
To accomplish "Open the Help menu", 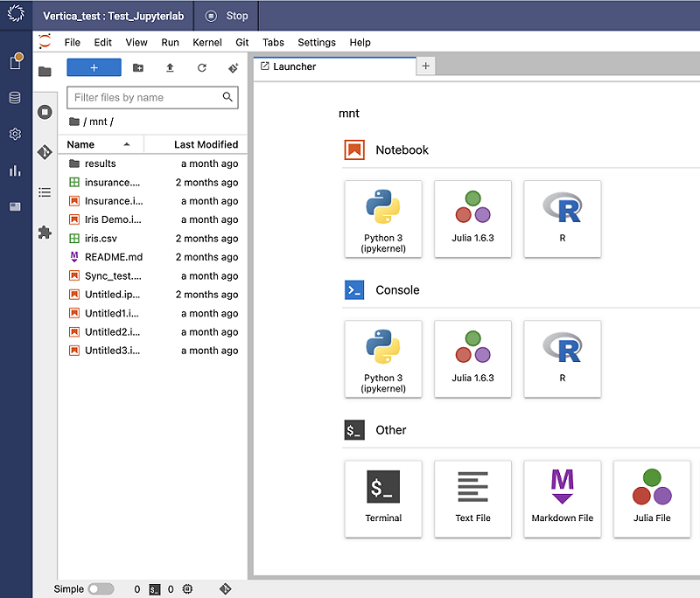I will click(360, 42).
